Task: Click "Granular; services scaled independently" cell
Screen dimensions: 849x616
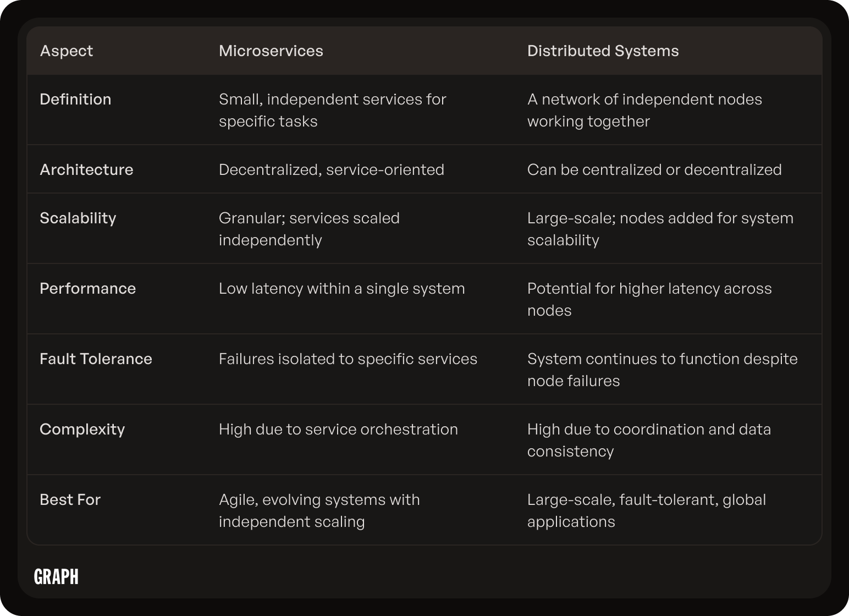Action: pos(309,229)
